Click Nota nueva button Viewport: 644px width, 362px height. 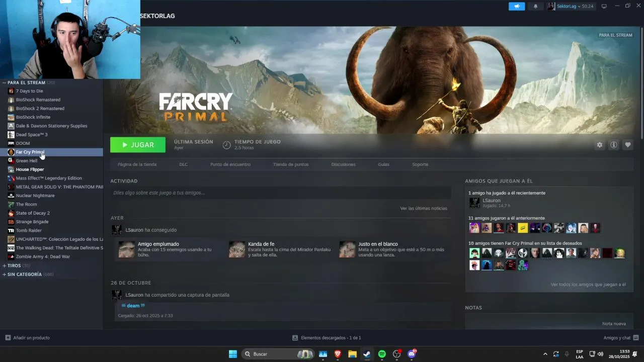tap(614, 324)
